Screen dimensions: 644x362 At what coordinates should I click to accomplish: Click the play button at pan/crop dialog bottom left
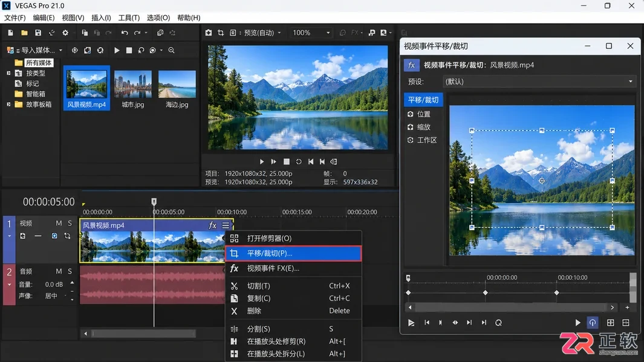click(x=411, y=323)
